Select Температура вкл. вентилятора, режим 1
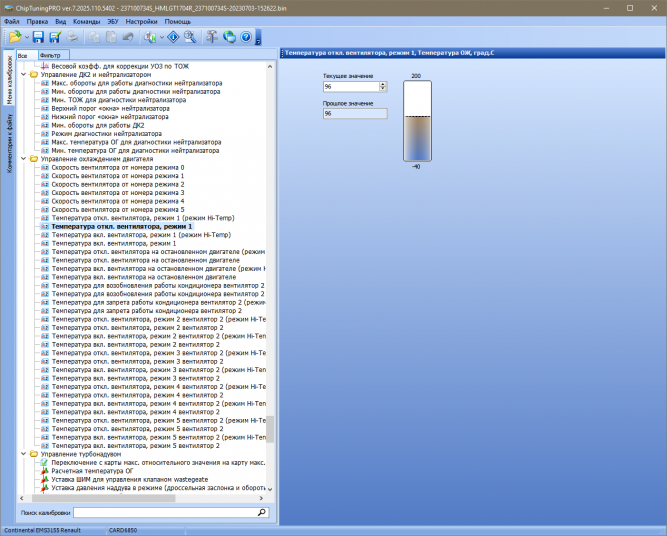This screenshot has width=667, height=536. (114, 243)
